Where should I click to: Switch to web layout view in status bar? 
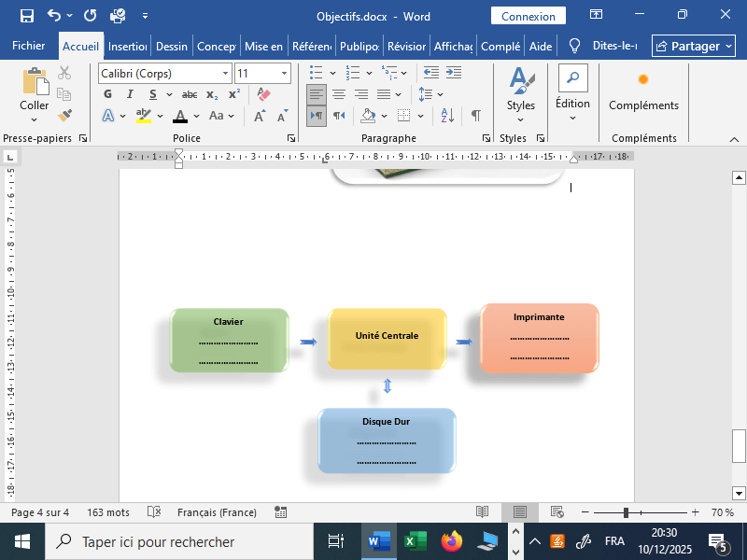tap(557, 512)
